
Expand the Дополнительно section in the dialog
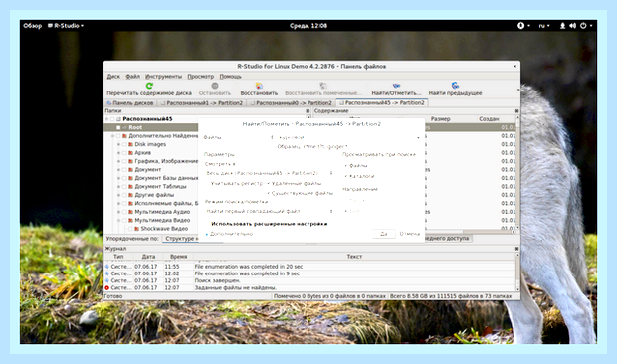point(229,234)
